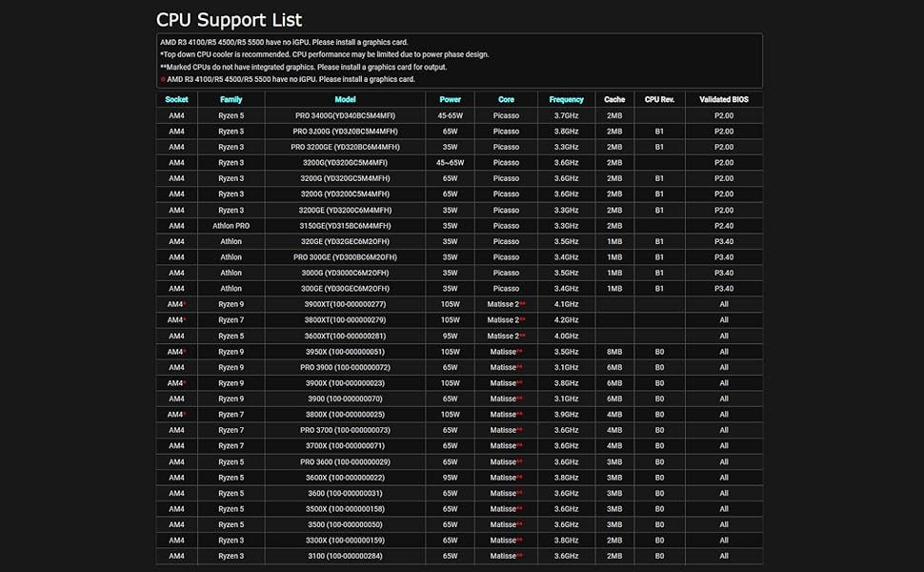
Task: Select the Athlon PRO family cell
Action: tap(231, 226)
